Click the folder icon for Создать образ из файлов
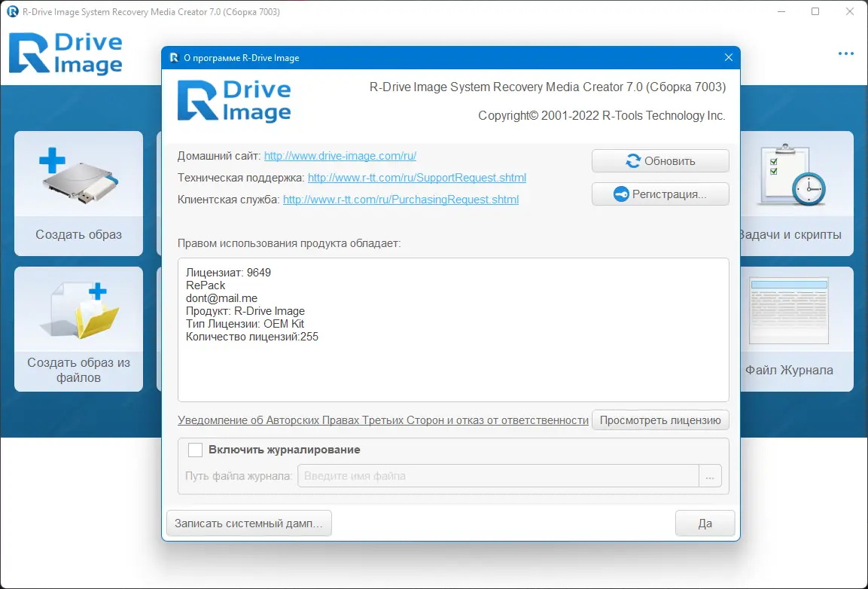The image size is (868, 589). 79,310
